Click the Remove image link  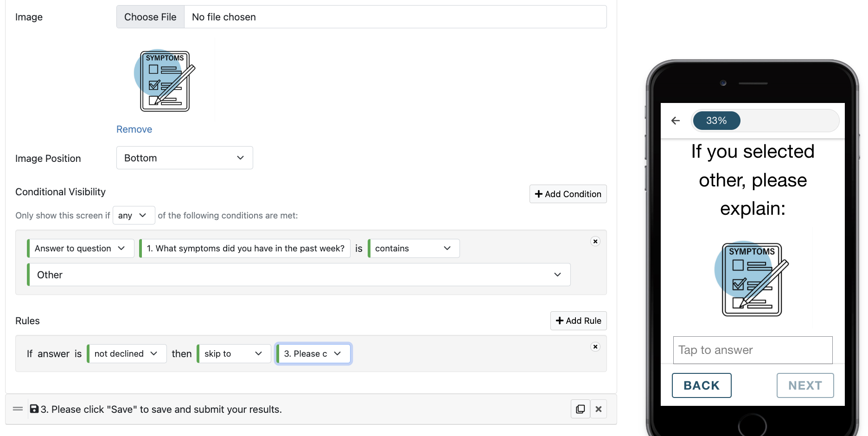pyautogui.click(x=134, y=129)
